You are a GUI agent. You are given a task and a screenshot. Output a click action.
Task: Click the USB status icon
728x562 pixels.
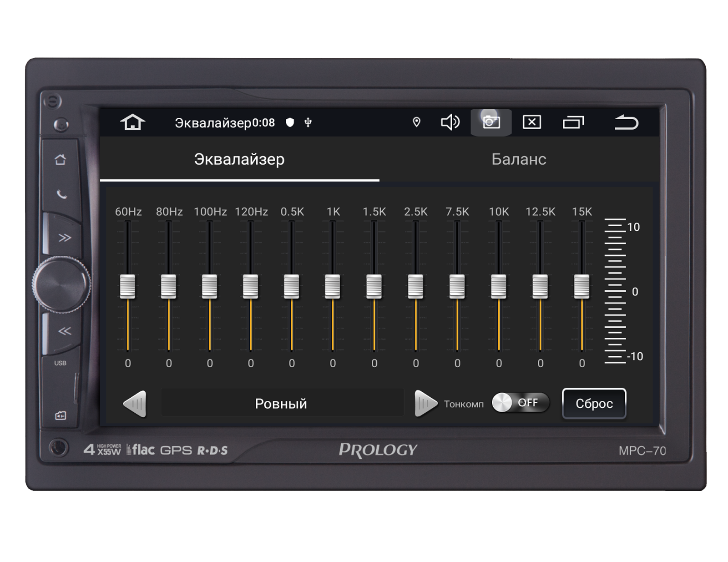[x=308, y=122]
